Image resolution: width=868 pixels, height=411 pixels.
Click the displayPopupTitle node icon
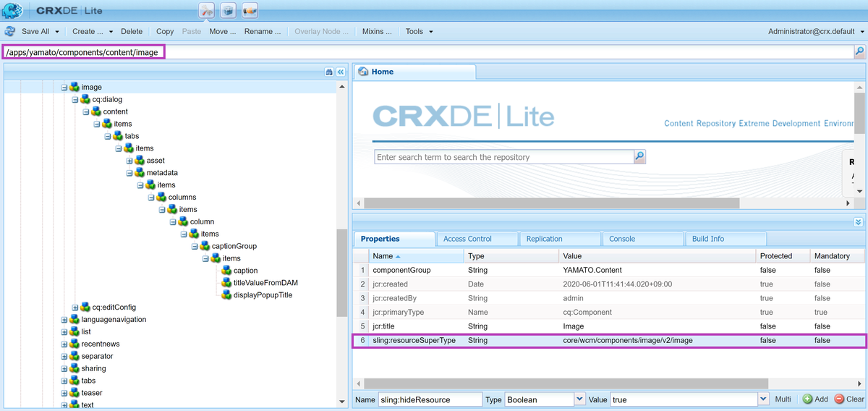pos(226,295)
